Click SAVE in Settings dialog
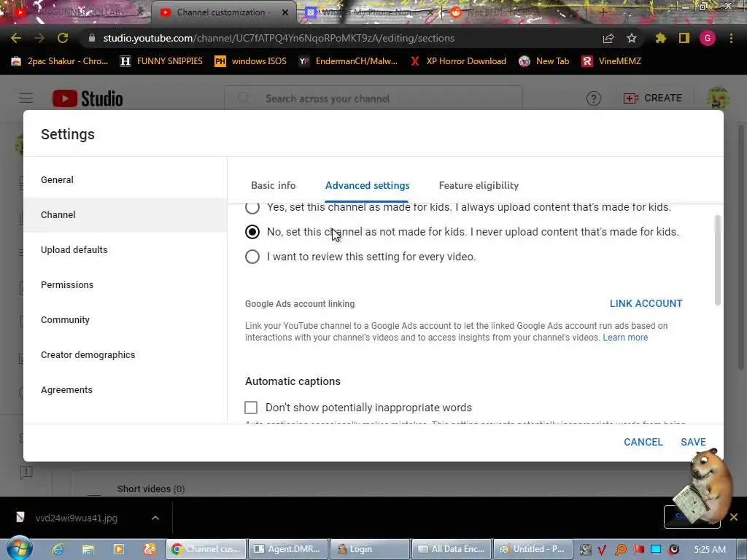Screen dimensions: 747x560 [x=693, y=442]
